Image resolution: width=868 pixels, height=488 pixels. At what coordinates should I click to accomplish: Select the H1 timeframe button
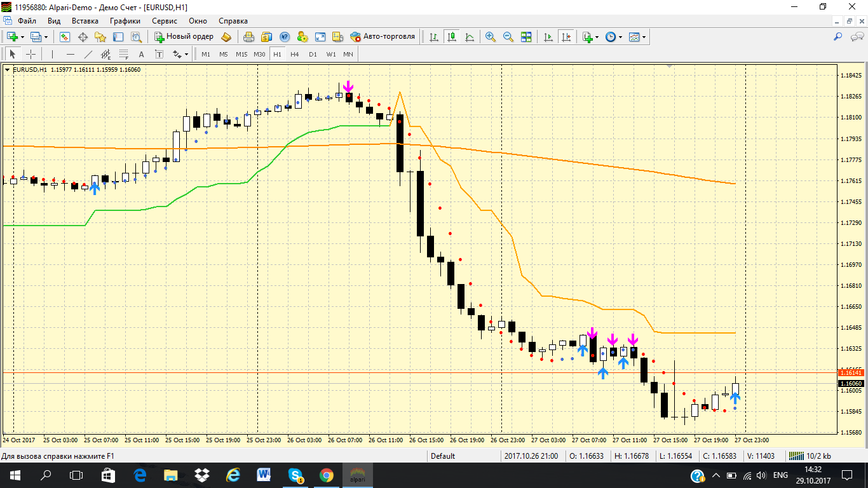277,54
